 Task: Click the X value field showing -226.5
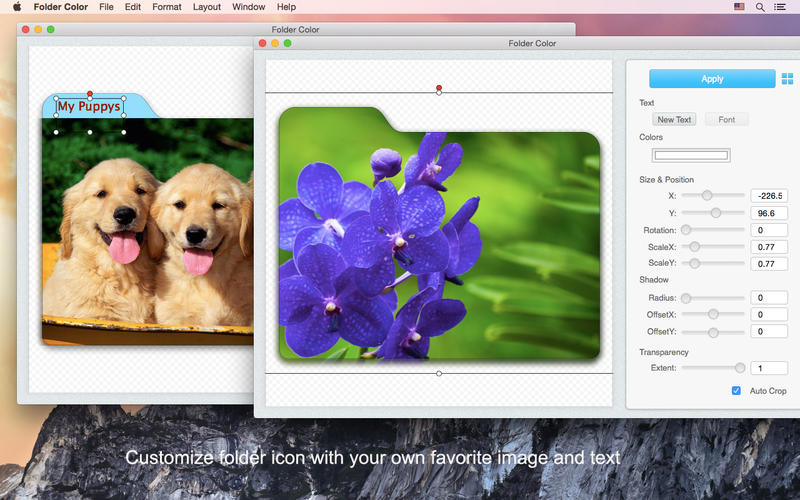tap(769, 195)
